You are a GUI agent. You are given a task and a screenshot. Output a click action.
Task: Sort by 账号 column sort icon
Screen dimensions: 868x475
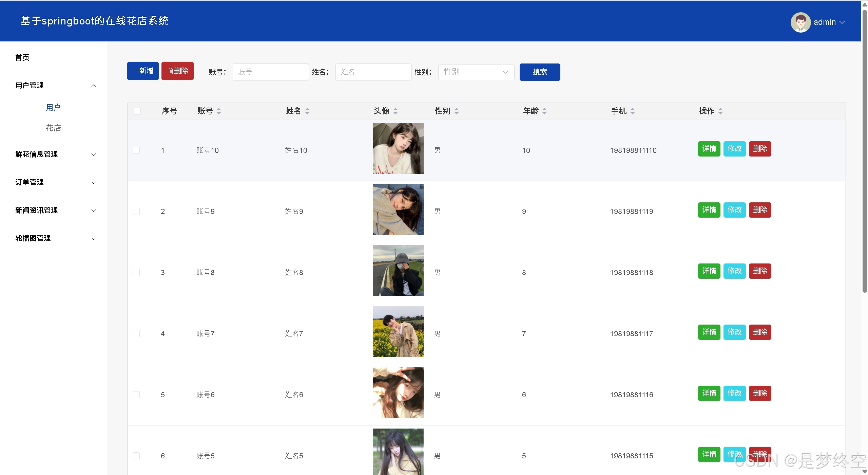click(x=219, y=111)
